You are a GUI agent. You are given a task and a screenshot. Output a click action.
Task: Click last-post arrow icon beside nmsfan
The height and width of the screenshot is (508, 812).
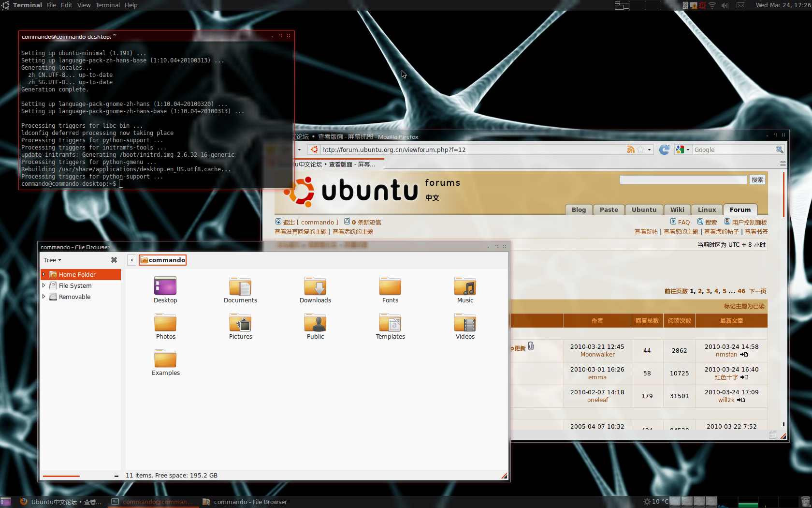coord(744,355)
